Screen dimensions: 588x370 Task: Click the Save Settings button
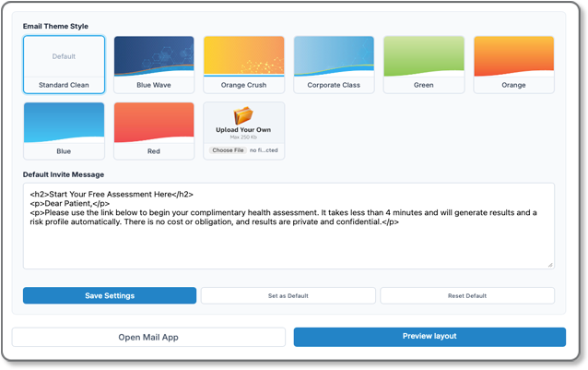[110, 295]
